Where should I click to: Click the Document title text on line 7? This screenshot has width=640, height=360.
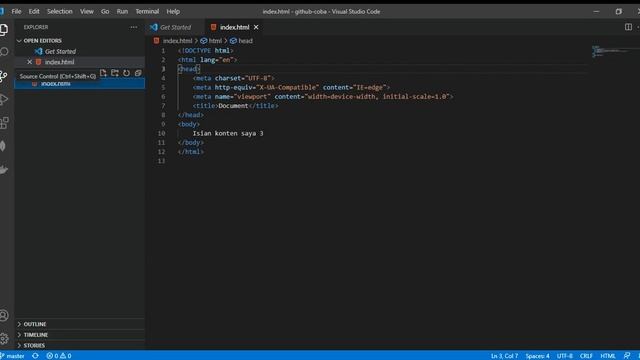[233, 106]
